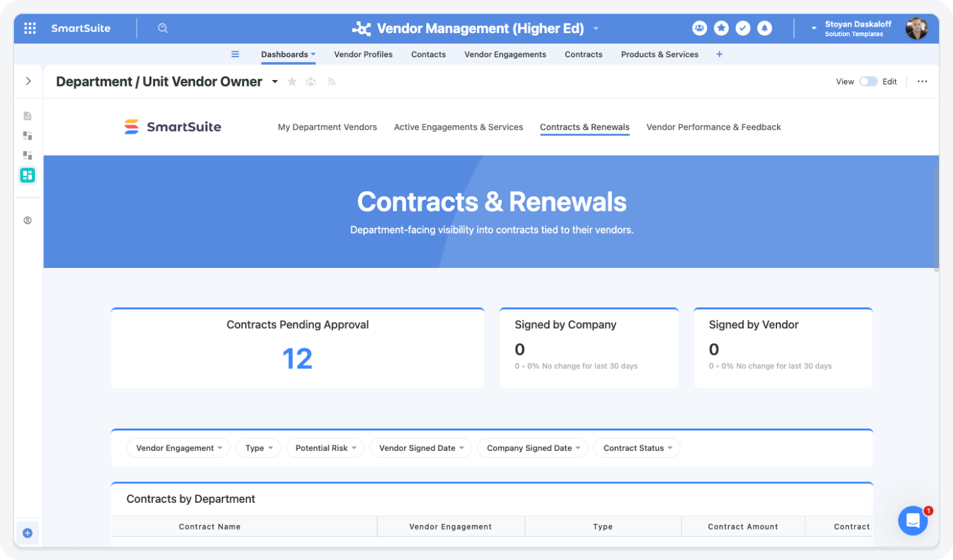Image resolution: width=953 pixels, height=560 pixels.
Task: Go to Active Engagements & Services page
Action: click(x=458, y=127)
